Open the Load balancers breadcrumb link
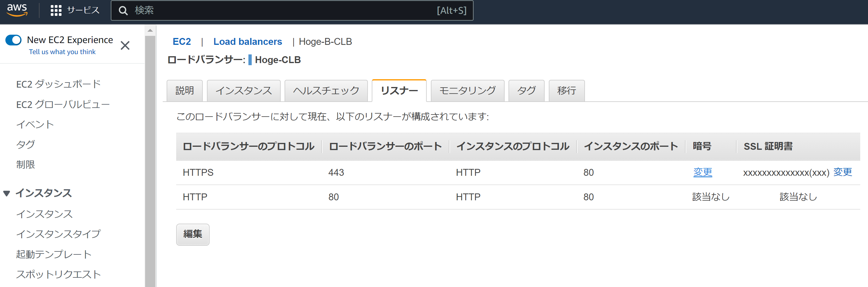The height and width of the screenshot is (287, 868). point(248,42)
